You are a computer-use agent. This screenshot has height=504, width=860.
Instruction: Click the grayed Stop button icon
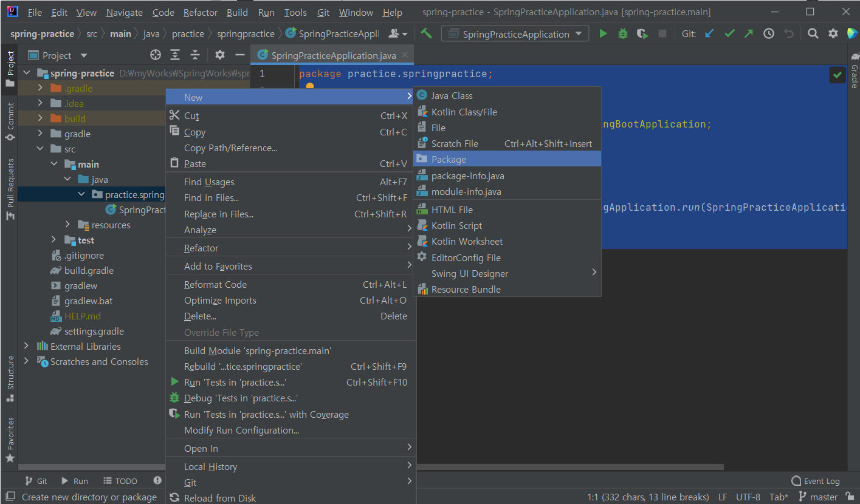662,34
